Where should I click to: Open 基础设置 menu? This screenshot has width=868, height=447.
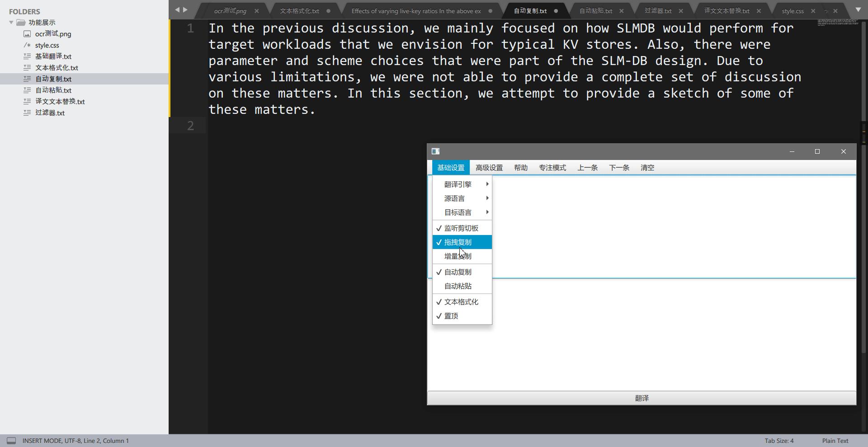click(451, 168)
